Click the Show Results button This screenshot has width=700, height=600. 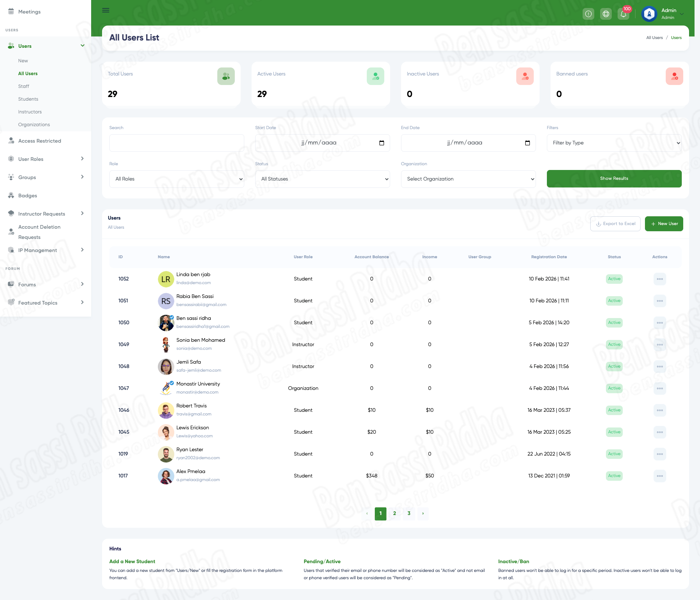614,179
